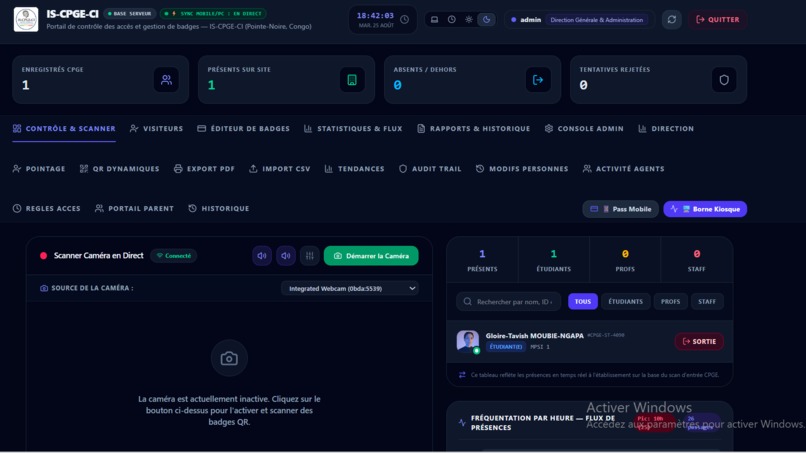Open the Integrated Webcam source dropdown

click(x=350, y=288)
